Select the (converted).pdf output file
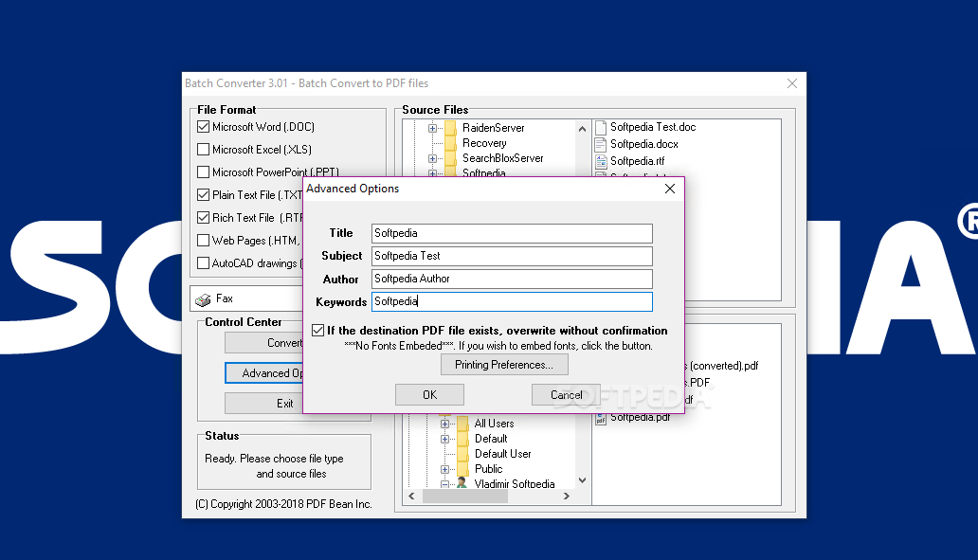 coord(721,366)
